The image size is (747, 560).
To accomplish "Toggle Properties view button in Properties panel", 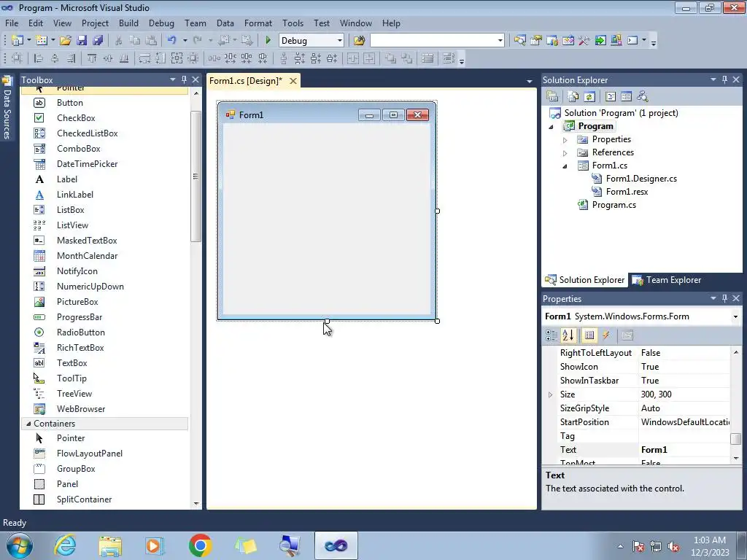I will point(589,335).
